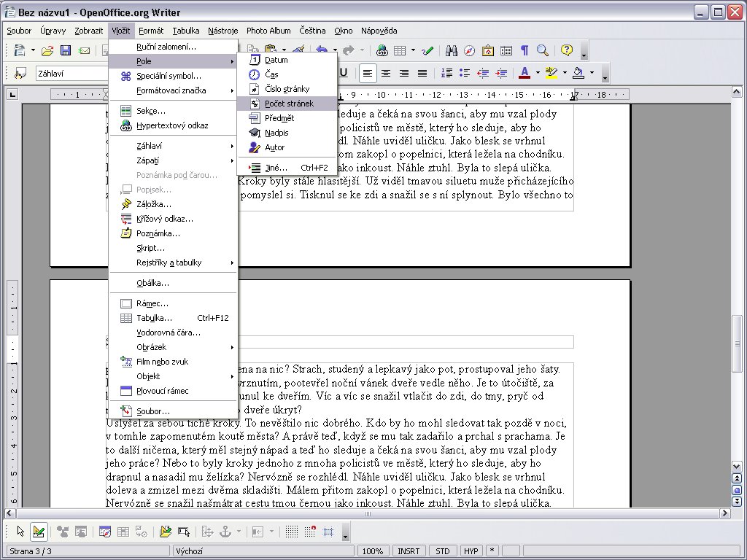Align text right
The height and width of the screenshot is (560, 747).
pyautogui.click(x=404, y=73)
